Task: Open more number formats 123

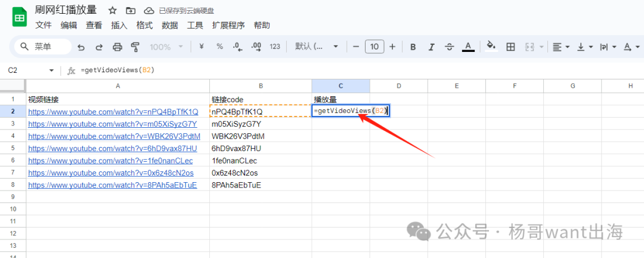Action: pyautogui.click(x=275, y=47)
